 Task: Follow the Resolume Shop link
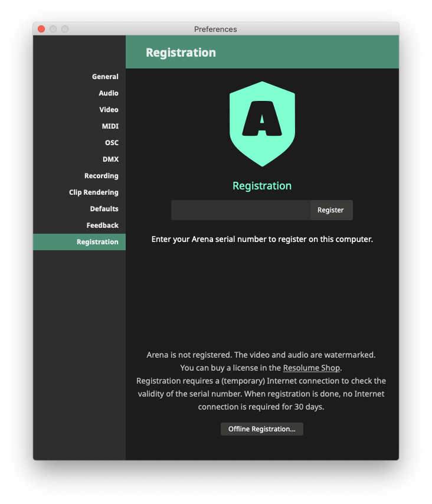pos(311,368)
